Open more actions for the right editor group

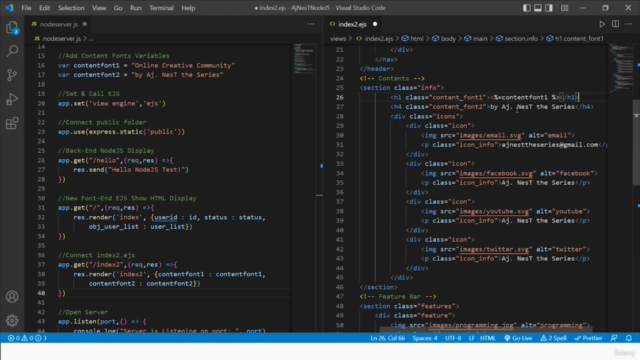(x=629, y=24)
